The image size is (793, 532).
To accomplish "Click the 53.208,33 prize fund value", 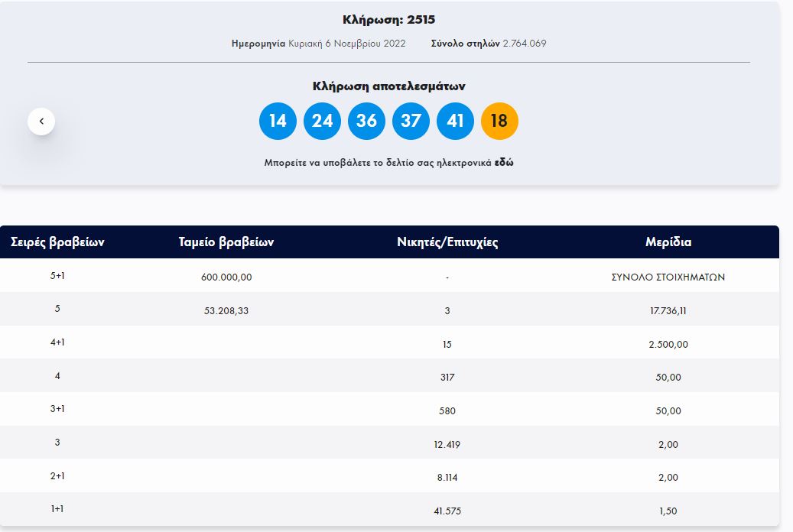I will [x=226, y=311].
